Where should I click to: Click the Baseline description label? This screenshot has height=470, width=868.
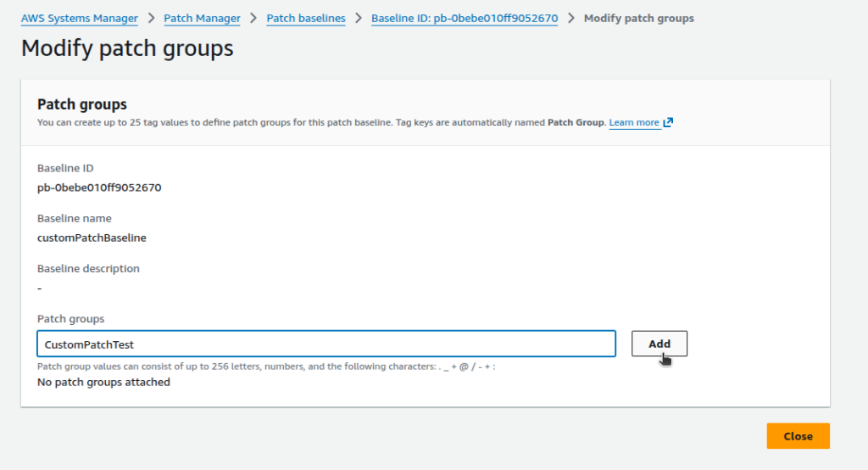(88, 269)
